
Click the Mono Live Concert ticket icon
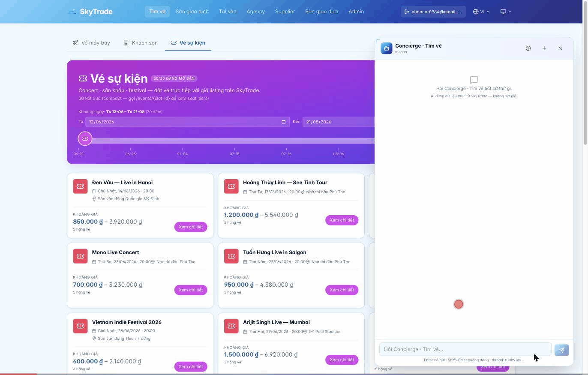click(x=80, y=256)
